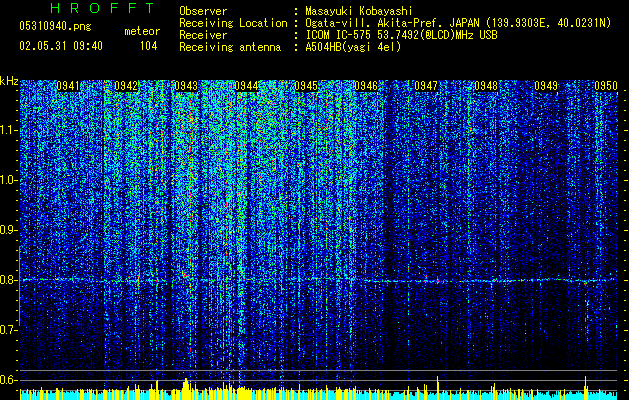Click the 0947 time marker

click(426, 86)
